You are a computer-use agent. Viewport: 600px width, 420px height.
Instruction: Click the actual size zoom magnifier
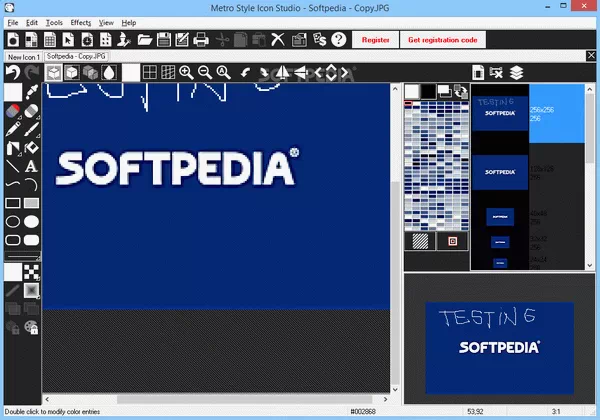[223, 72]
